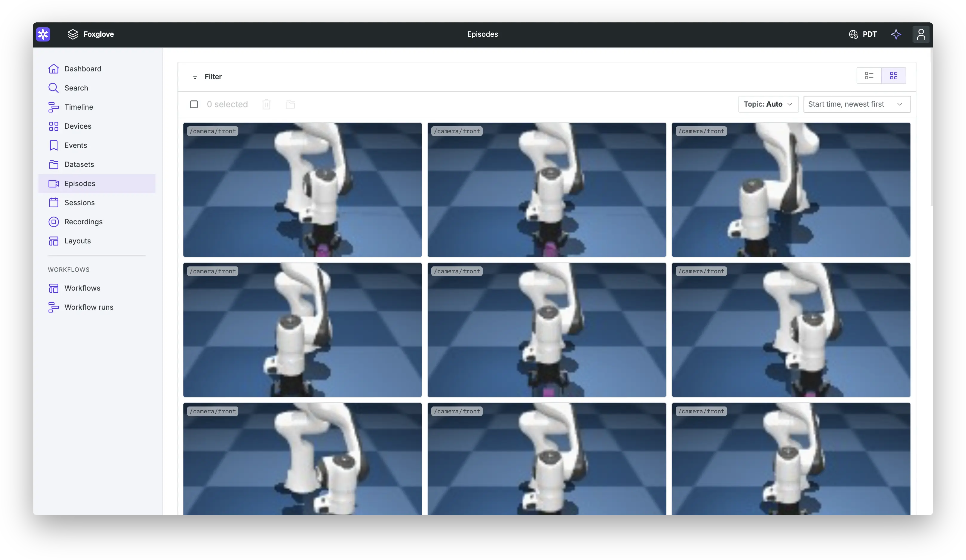Open the sparkle AI assistant icon

[896, 35]
